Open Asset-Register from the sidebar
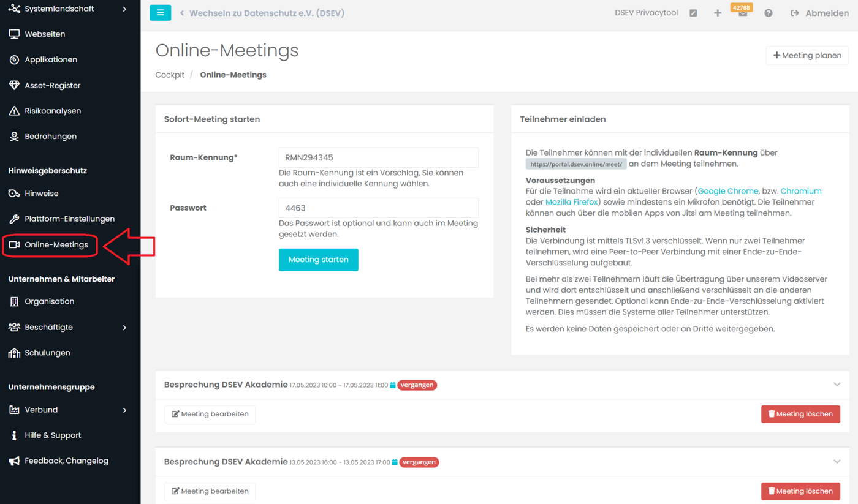Viewport: 858px width, 504px height. pos(53,85)
